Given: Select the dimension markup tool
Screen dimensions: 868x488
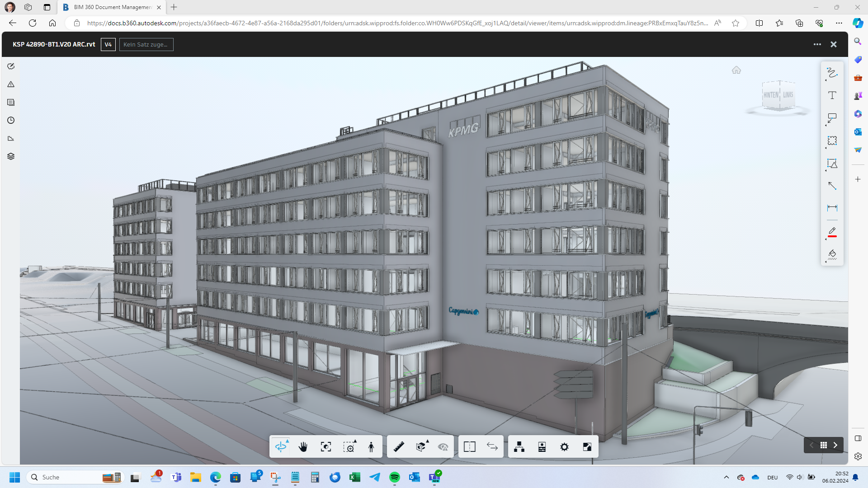Looking at the screenshot, I should pos(832,208).
